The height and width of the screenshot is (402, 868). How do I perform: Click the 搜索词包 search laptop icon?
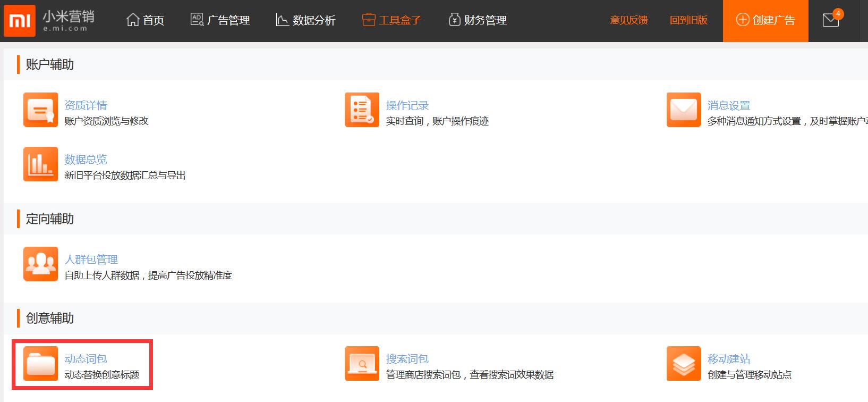point(362,364)
